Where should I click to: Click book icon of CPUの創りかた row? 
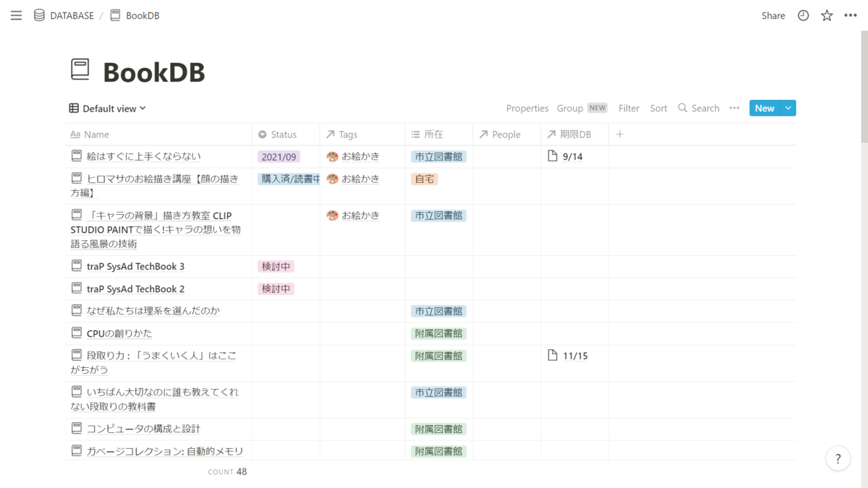pos(77,333)
